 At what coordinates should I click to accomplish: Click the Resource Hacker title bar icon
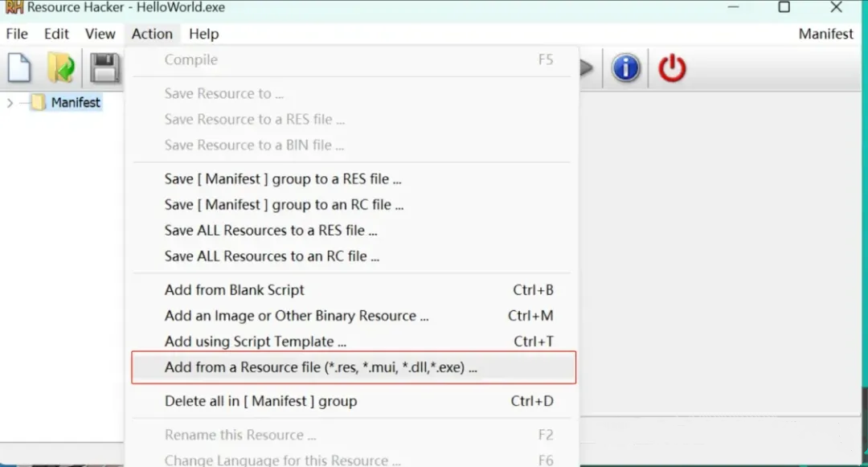pyautogui.click(x=14, y=7)
